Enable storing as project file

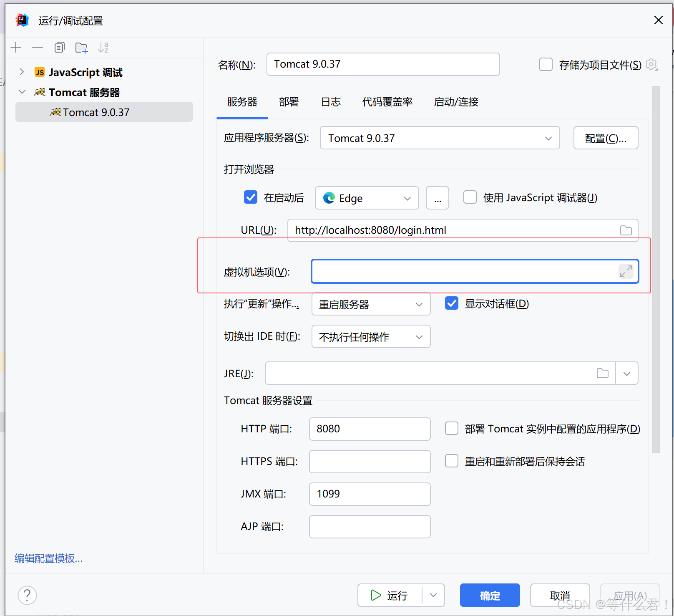546,65
